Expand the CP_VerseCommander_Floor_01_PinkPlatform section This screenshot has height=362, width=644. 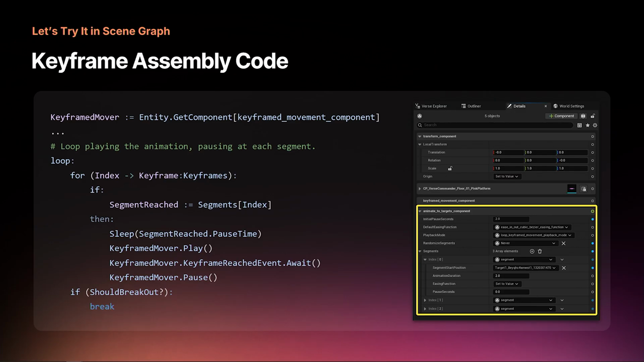420,189
